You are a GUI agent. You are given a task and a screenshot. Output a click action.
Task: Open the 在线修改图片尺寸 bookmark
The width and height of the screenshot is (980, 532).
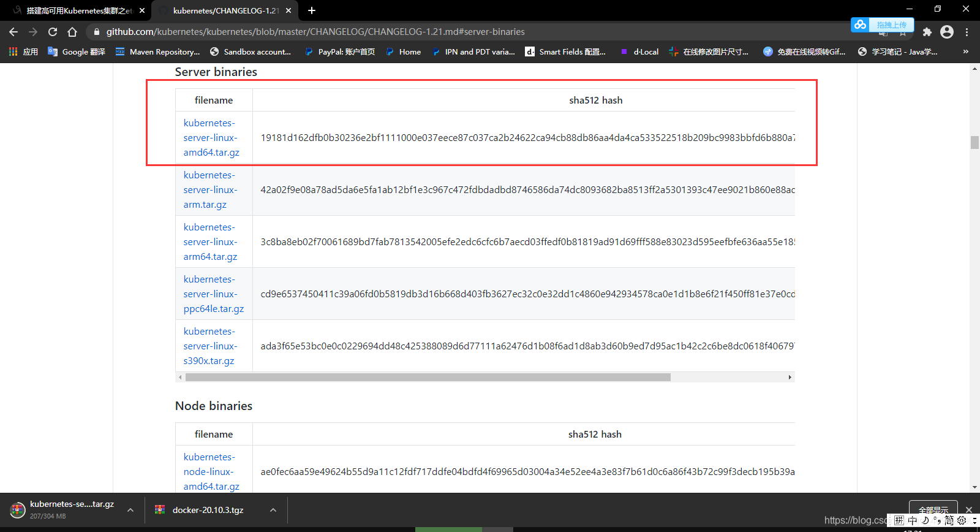pyautogui.click(x=709, y=51)
